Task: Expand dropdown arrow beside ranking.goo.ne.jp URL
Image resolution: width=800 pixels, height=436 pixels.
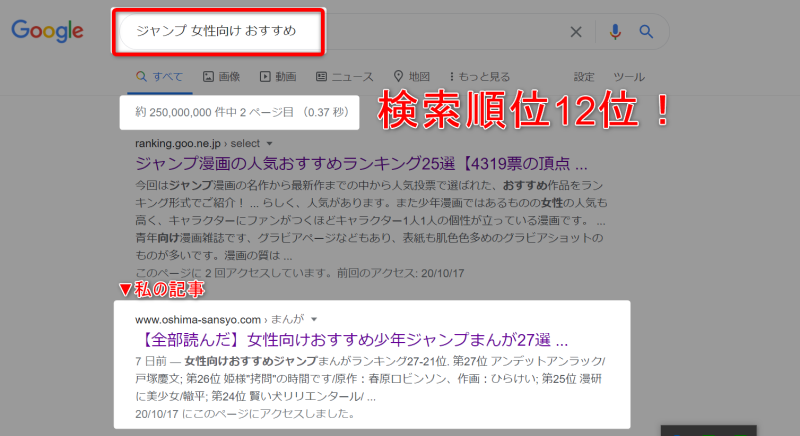Action: click(270, 144)
